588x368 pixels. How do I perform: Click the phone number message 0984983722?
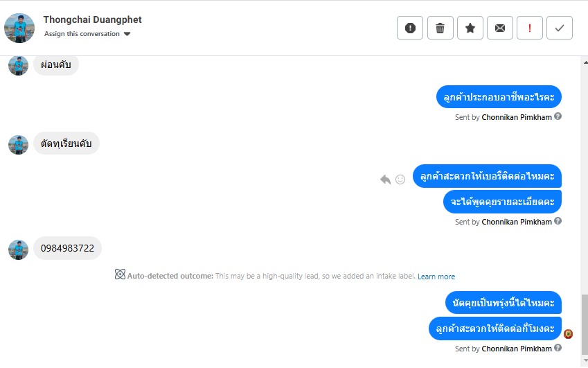68,248
